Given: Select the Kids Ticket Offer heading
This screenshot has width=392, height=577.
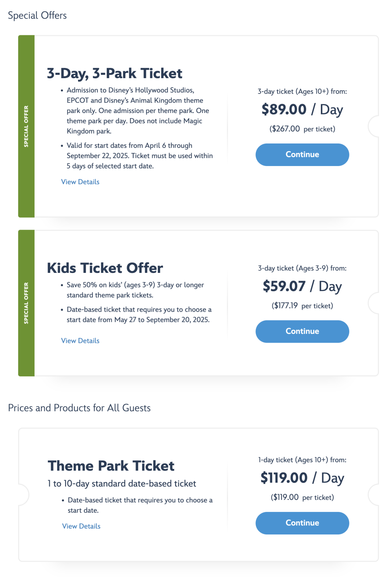Looking at the screenshot, I should click(x=105, y=268).
